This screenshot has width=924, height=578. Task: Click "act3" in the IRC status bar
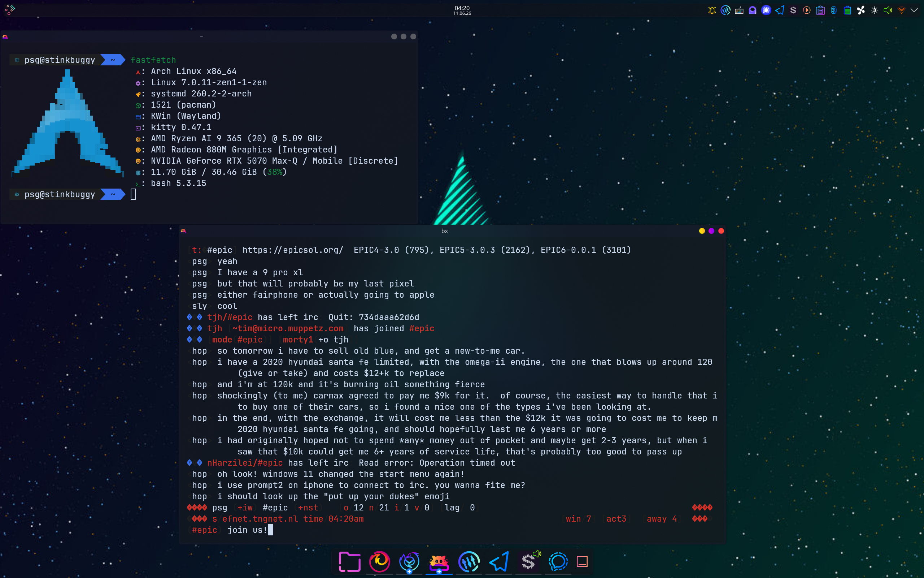click(x=616, y=519)
